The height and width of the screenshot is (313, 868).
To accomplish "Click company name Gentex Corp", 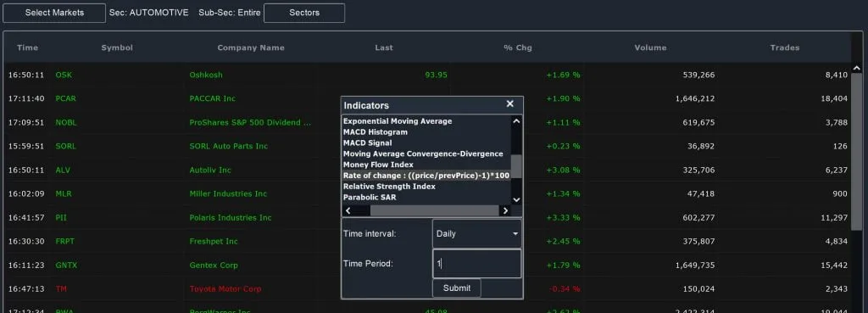I will 214,265.
